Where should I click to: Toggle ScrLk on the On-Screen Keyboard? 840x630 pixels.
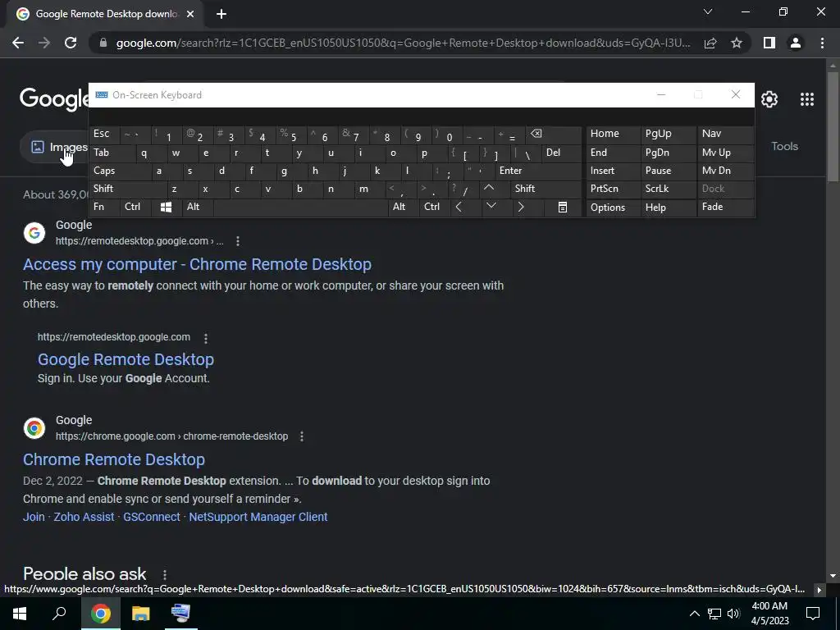668,189
